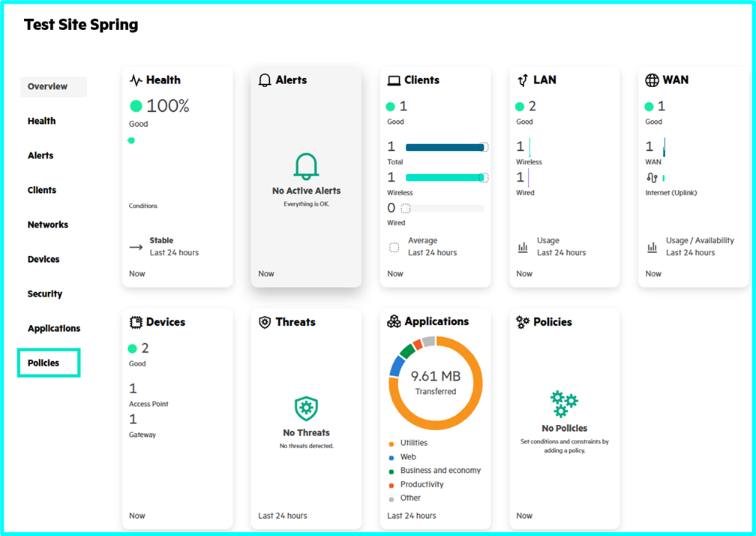Click the No Policies message
The height and width of the screenshot is (536, 756).
pyautogui.click(x=564, y=429)
